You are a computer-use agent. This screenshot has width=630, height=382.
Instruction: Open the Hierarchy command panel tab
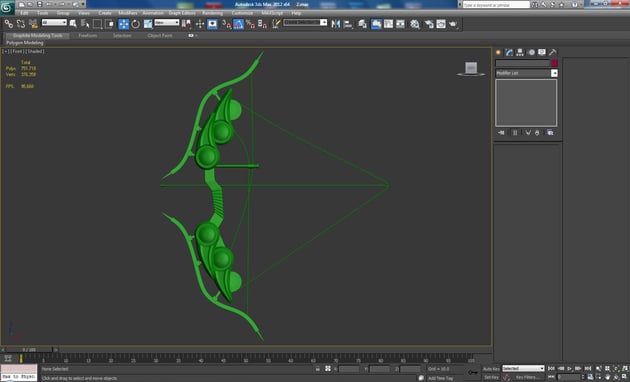(520, 52)
